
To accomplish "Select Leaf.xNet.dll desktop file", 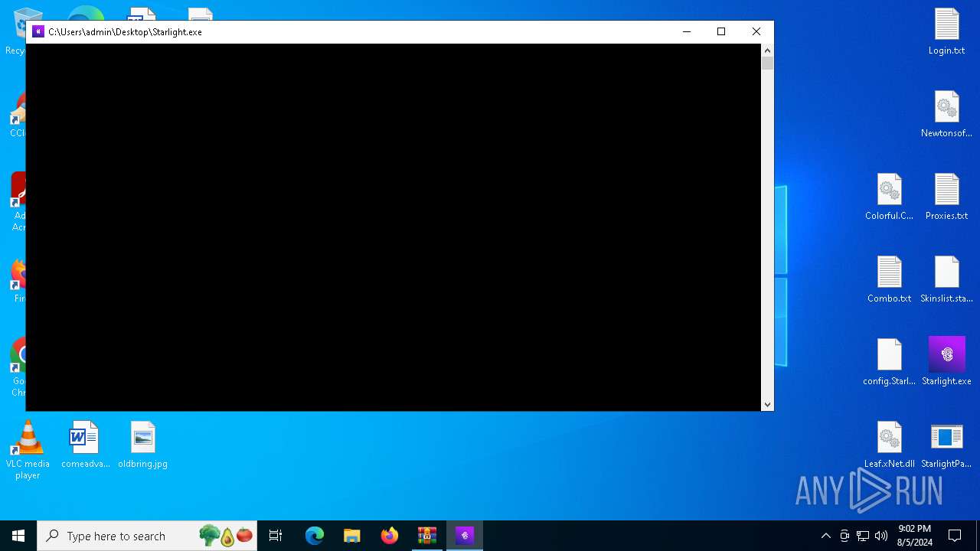I will pos(889,445).
